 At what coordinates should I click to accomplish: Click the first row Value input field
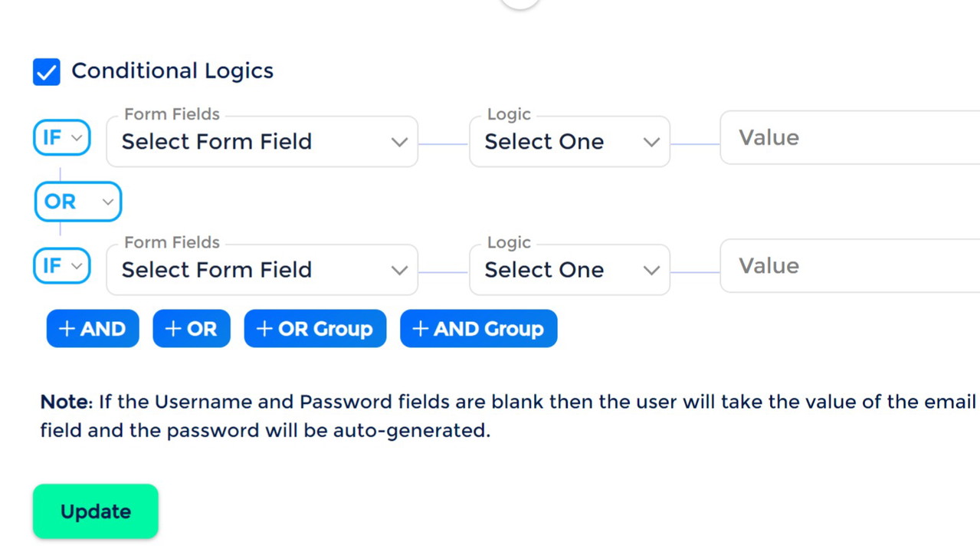click(x=849, y=138)
